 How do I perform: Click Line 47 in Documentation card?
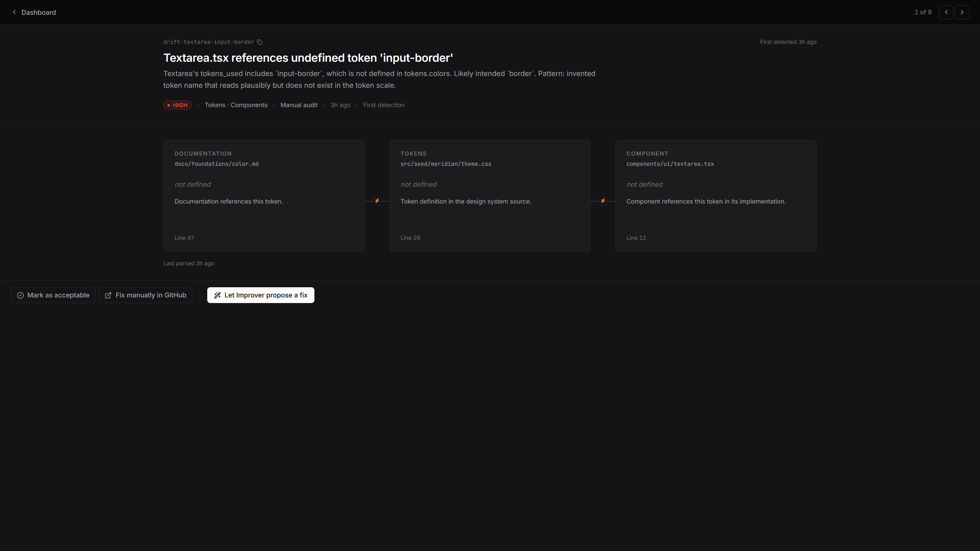pos(184,238)
